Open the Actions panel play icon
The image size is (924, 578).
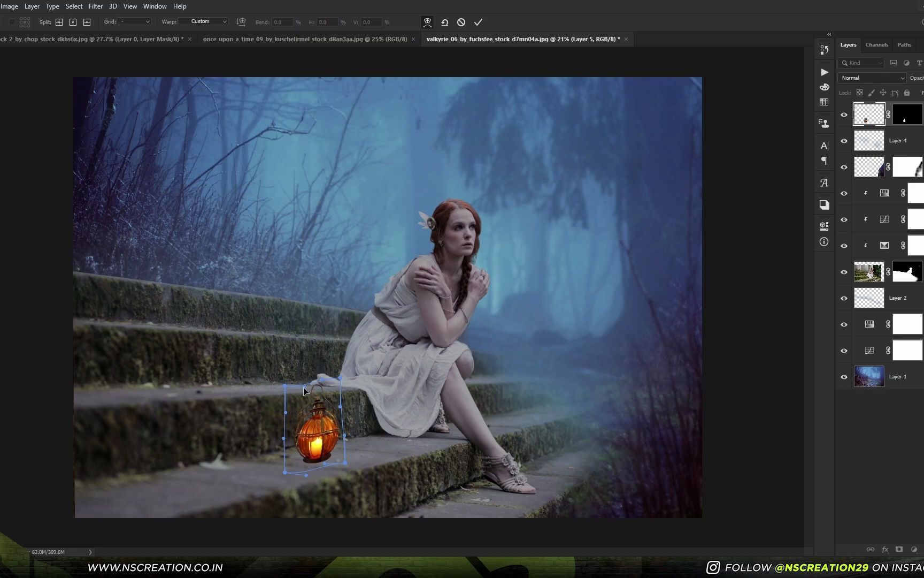click(824, 72)
